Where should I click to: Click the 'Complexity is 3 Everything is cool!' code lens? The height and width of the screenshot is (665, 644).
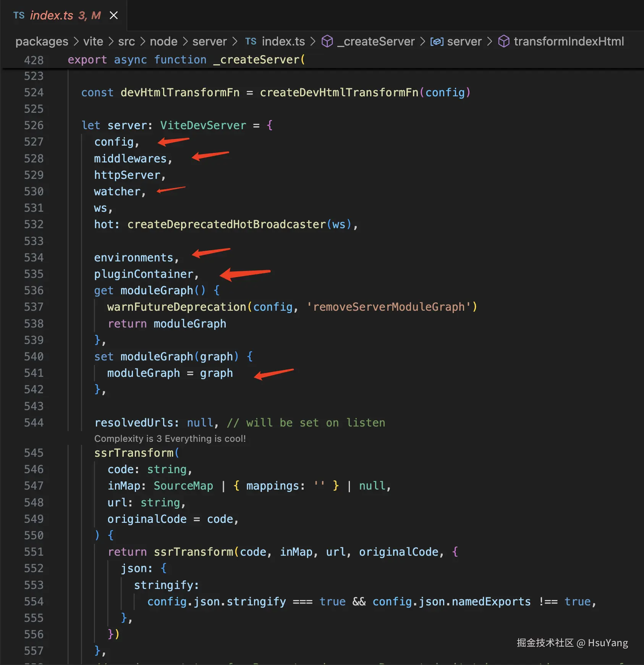pos(170,439)
